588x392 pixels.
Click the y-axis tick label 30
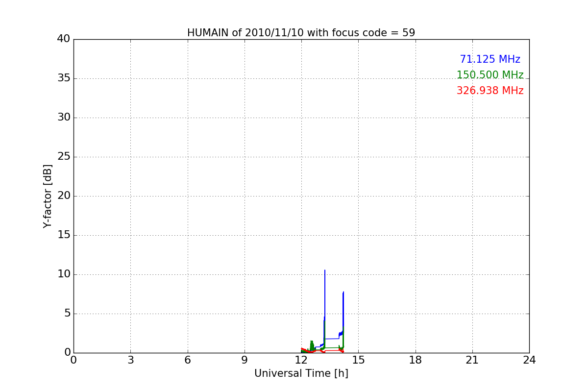[64, 118]
